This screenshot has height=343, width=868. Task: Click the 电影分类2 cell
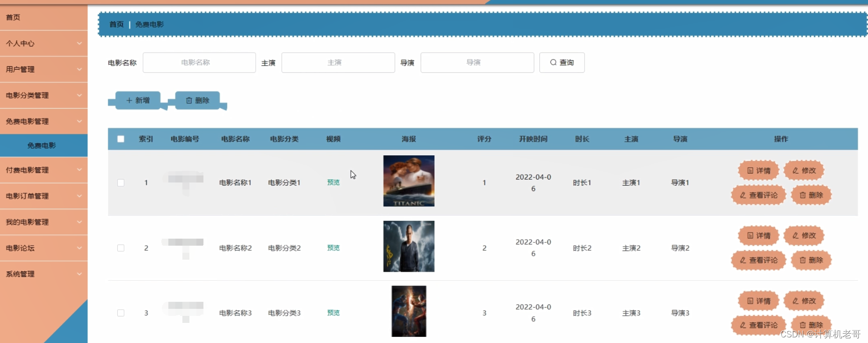284,248
